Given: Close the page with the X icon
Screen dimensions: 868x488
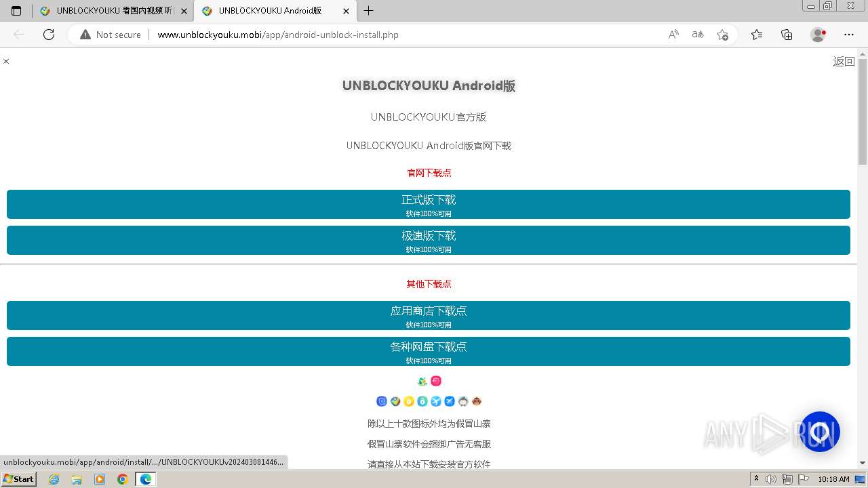Looking at the screenshot, I should (x=6, y=61).
